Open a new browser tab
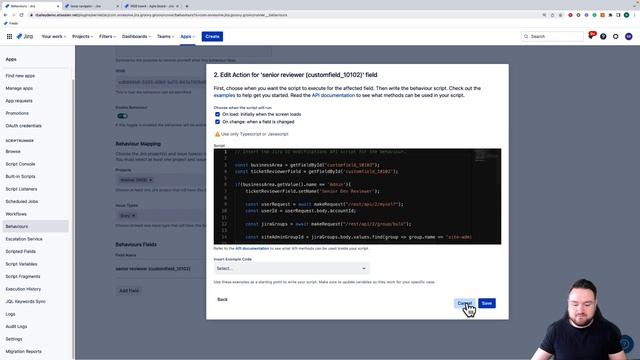The width and height of the screenshot is (640, 360). pos(187,6)
